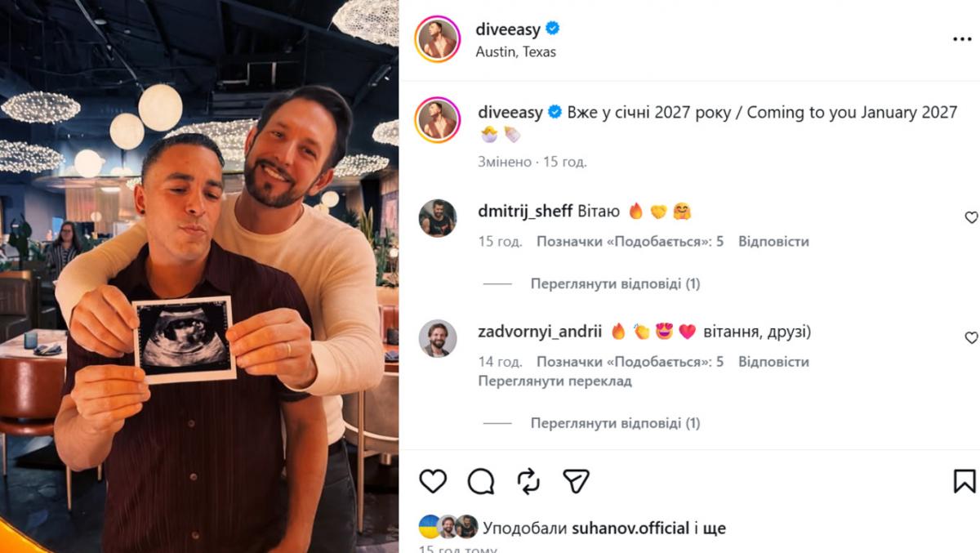View likes count on dmitrij_sheff's comment
Image resolution: width=980 pixels, height=553 pixels.
[x=630, y=242]
